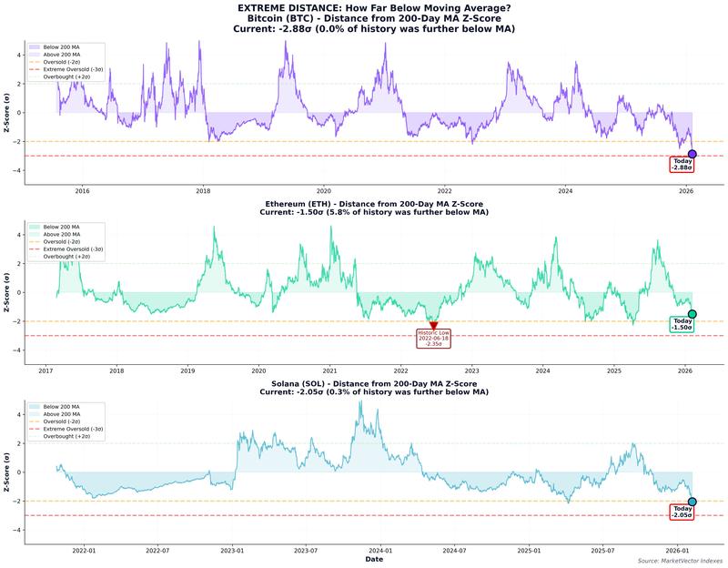Viewport: 728px width, 568px height.
Task: Click the Today -2.88σ annotation label
Action: tap(684, 164)
